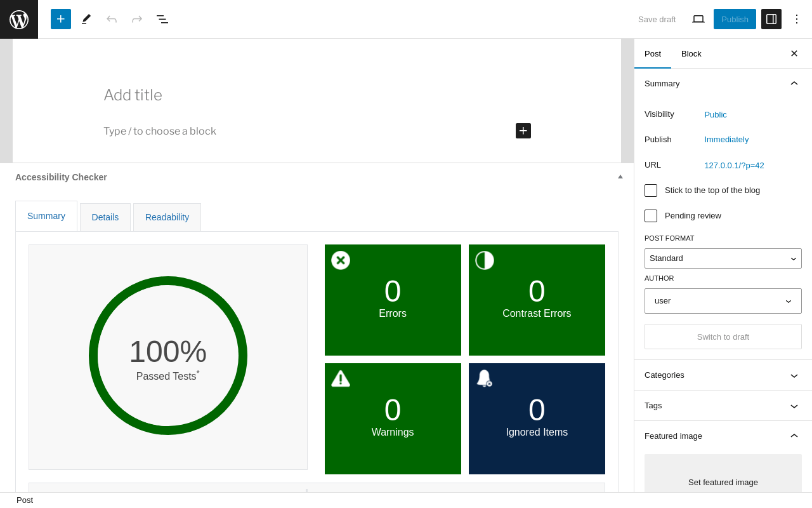Switch to the Details tab
812x508 pixels.
click(x=105, y=217)
